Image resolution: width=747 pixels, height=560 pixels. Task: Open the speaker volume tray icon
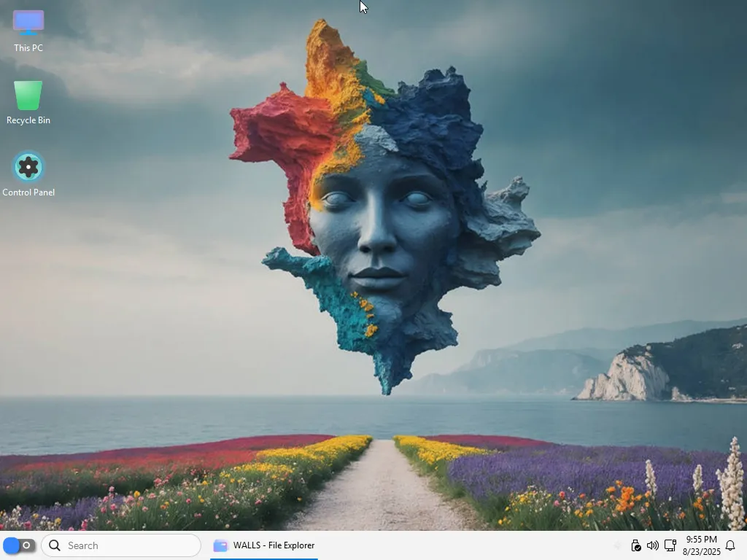[x=653, y=545]
